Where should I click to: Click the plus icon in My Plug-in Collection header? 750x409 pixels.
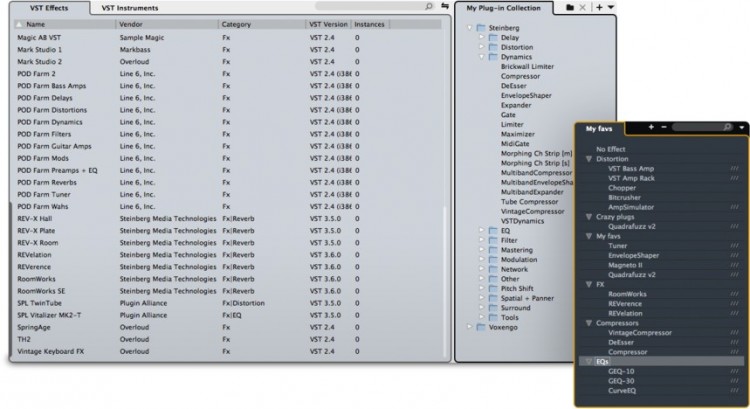599,8
